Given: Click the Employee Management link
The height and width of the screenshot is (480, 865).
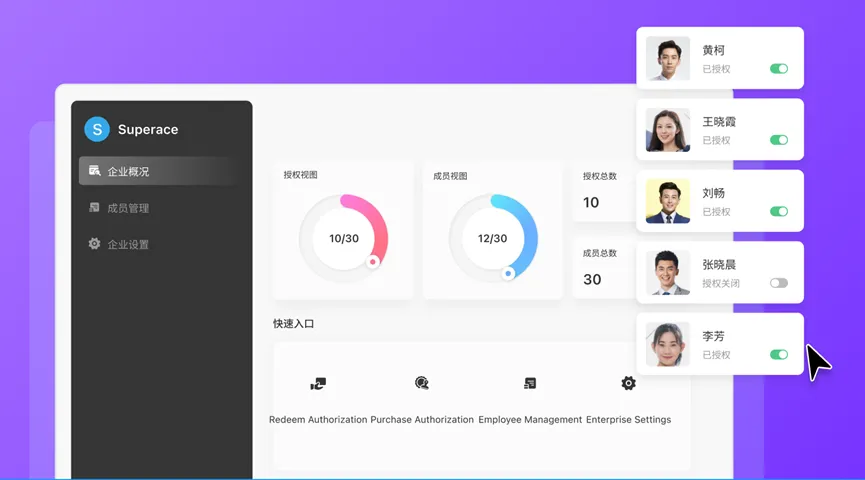Looking at the screenshot, I should tap(530, 419).
